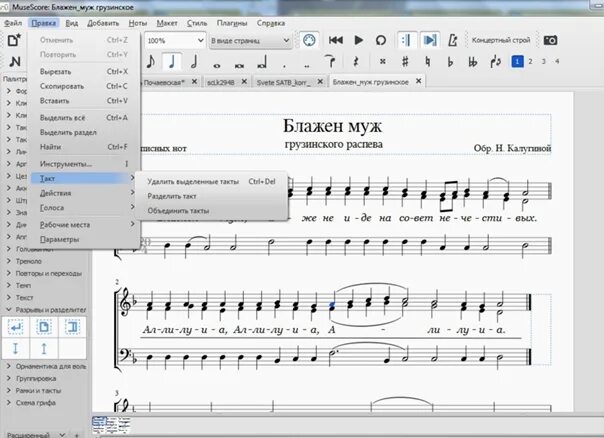Close the sd.k2948 tab
The image size is (604, 438).
point(244,81)
